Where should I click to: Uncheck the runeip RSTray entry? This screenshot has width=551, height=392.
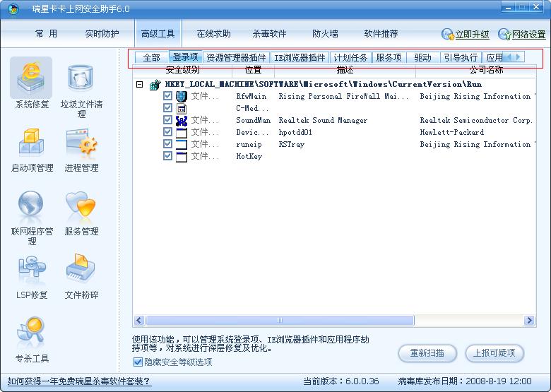pyautogui.click(x=167, y=143)
